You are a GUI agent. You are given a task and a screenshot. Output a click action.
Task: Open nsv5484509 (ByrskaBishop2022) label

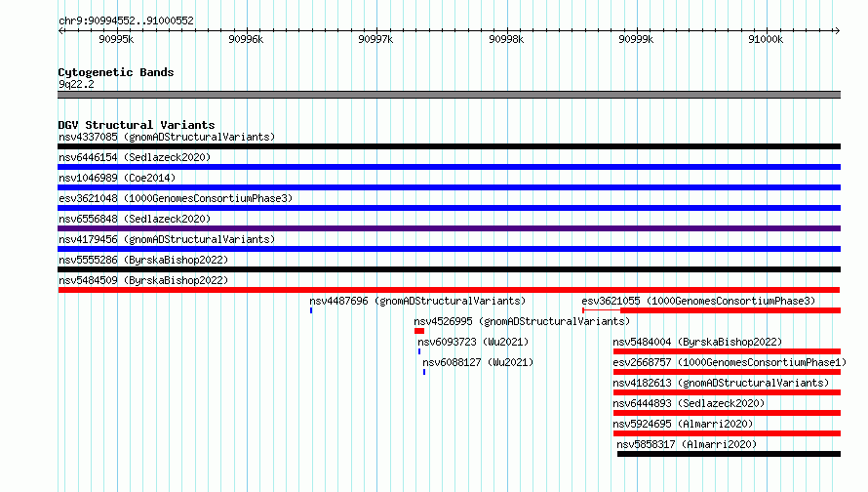pos(143,280)
